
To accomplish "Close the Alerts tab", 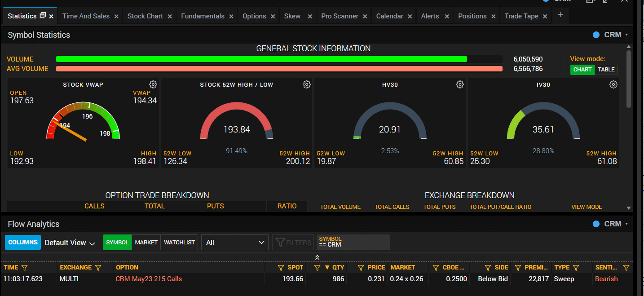I will [x=447, y=16].
